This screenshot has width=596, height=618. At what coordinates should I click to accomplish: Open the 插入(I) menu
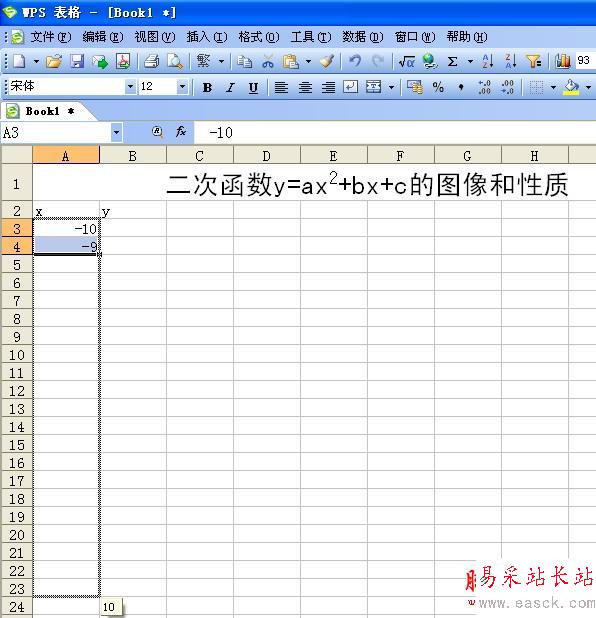[x=207, y=37]
